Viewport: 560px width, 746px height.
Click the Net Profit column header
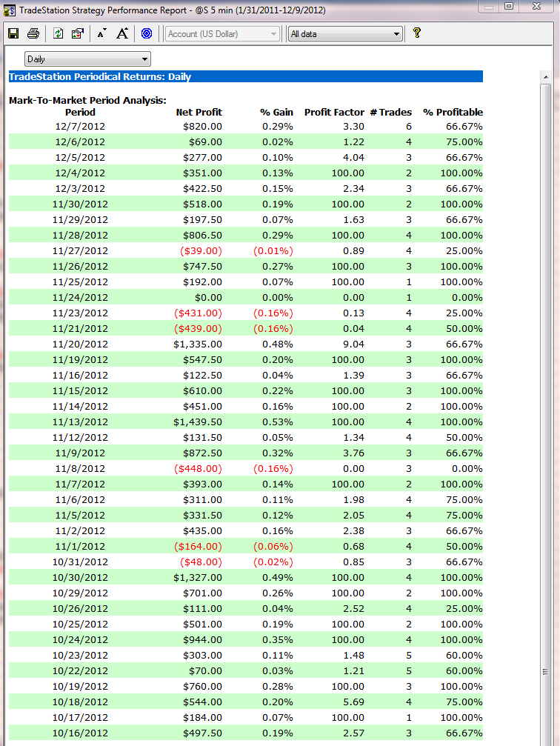click(x=199, y=112)
